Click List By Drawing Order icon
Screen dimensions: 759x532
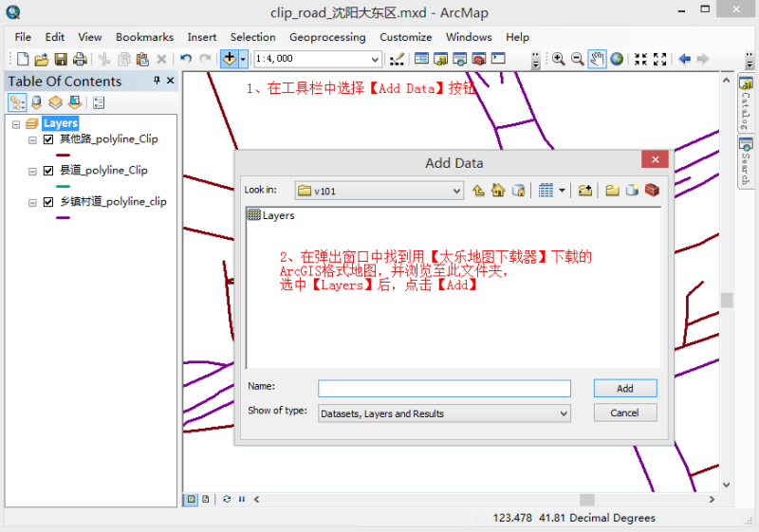(x=17, y=102)
